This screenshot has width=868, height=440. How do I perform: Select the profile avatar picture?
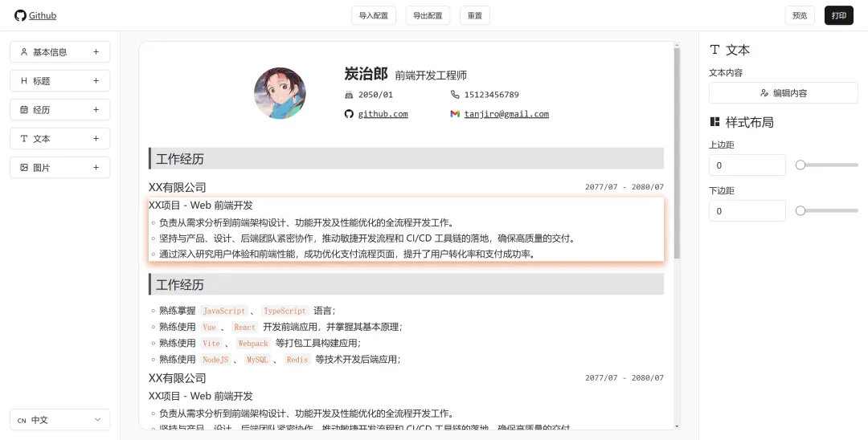[280, 93]
